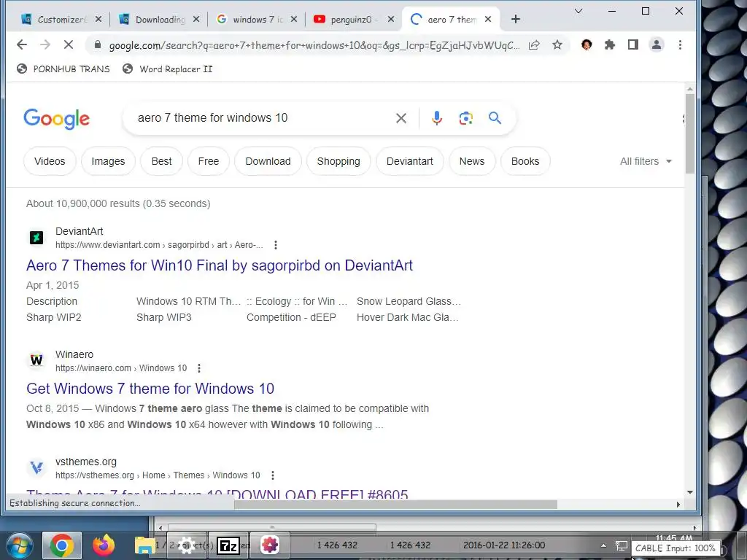Screen dimensions: 747x560
Task: Open the Word Replacer II bookmark
Action: coord(167,69)
